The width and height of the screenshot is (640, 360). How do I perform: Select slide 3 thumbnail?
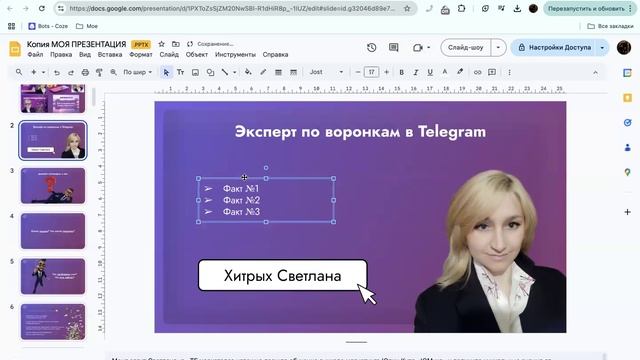point(53,186)
